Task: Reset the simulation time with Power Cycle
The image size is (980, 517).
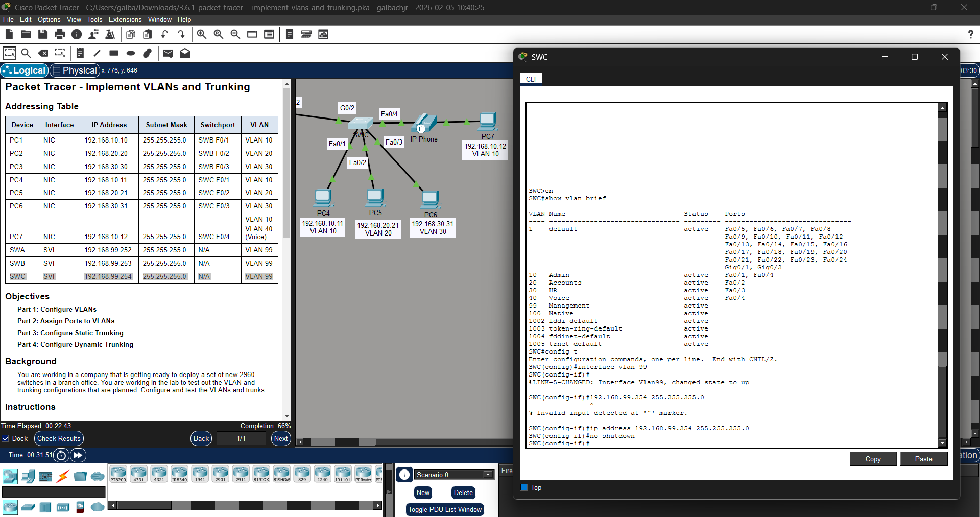Action: (61, 455)
